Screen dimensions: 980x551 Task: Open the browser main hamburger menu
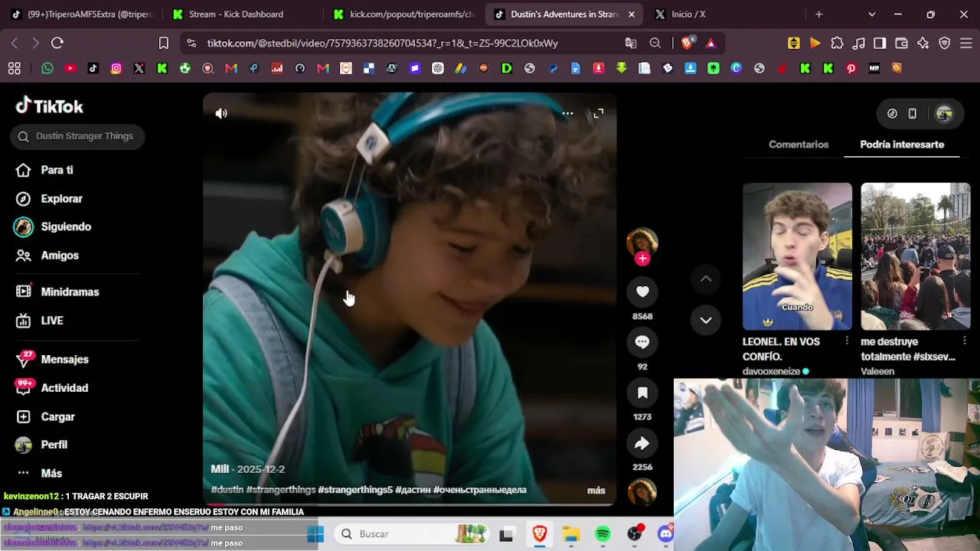coord(965,44)
